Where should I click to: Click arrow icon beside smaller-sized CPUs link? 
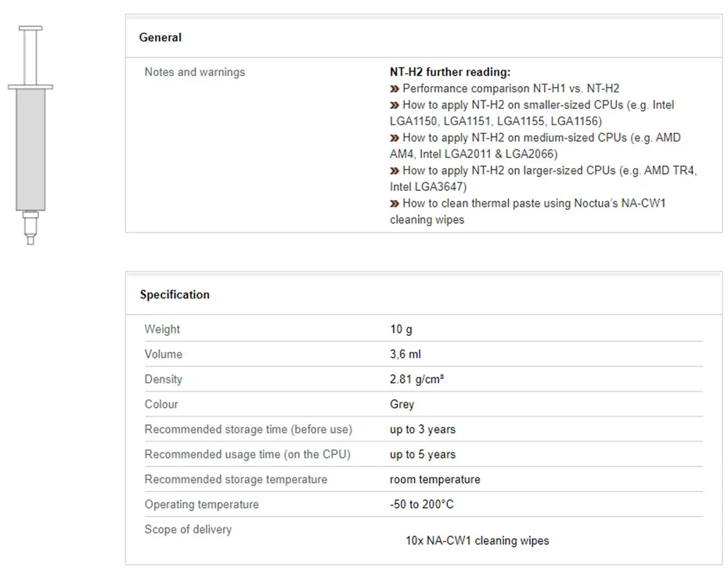[395, 106]
